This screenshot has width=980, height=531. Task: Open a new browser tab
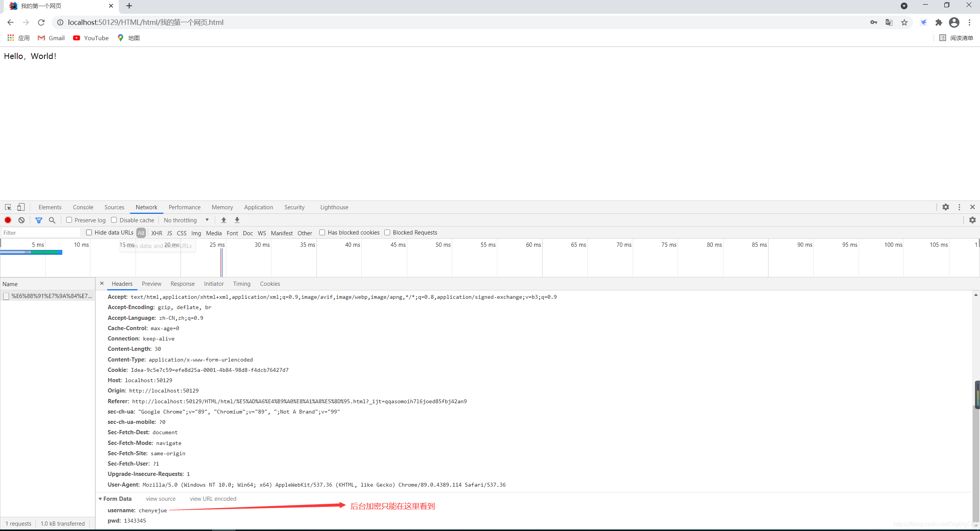(129, 6)
